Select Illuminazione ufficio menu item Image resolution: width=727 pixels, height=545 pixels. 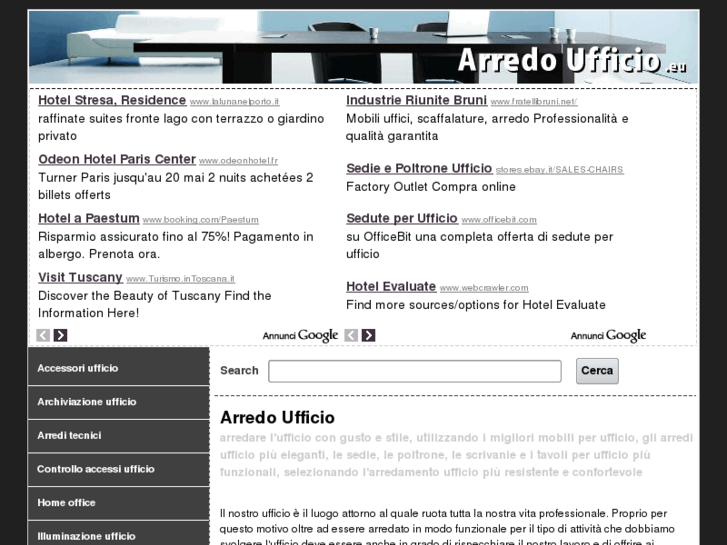tap(119, 533)
